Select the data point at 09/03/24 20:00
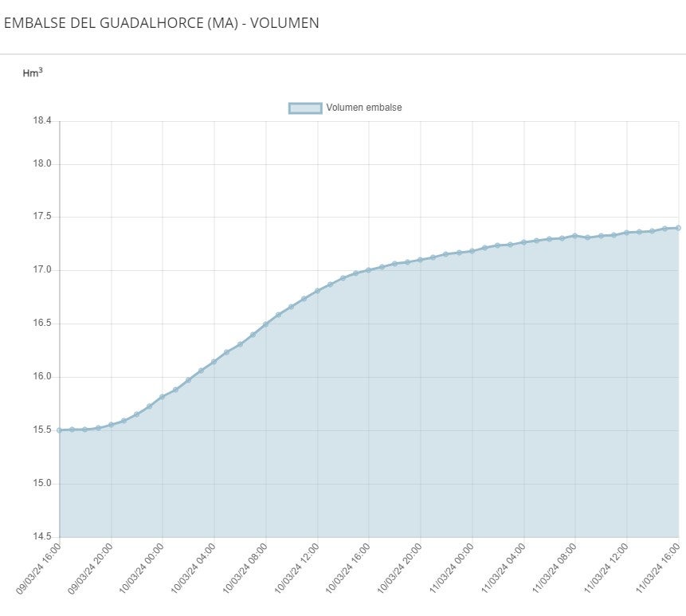686x616 pixels. (112, 425)
